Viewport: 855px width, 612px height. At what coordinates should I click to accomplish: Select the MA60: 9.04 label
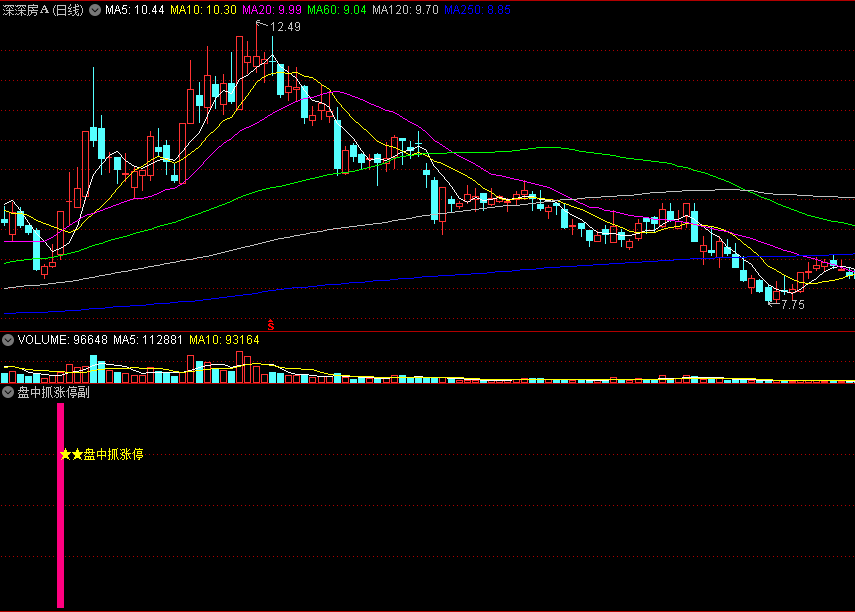[336, 10]
